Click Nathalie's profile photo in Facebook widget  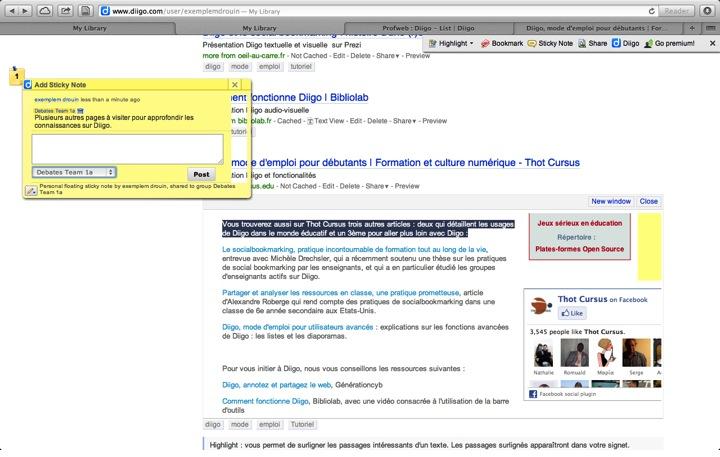point(544,353)
